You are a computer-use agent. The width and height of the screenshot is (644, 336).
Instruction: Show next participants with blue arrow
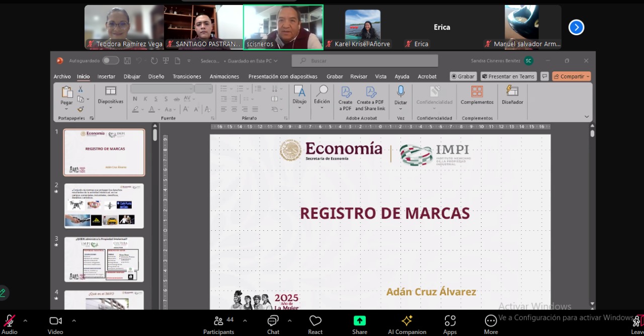(x=576, y=27)
